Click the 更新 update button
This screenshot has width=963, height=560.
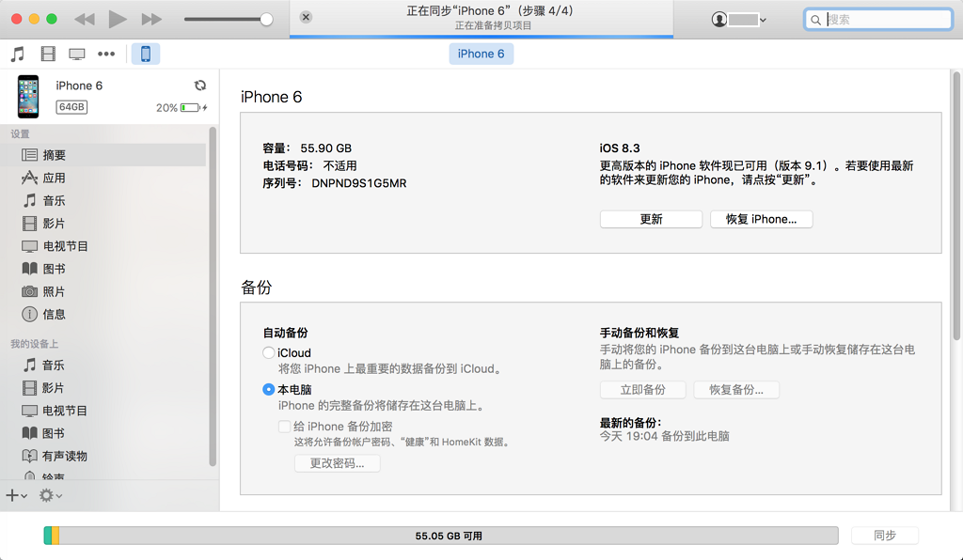tap(651, 219)
